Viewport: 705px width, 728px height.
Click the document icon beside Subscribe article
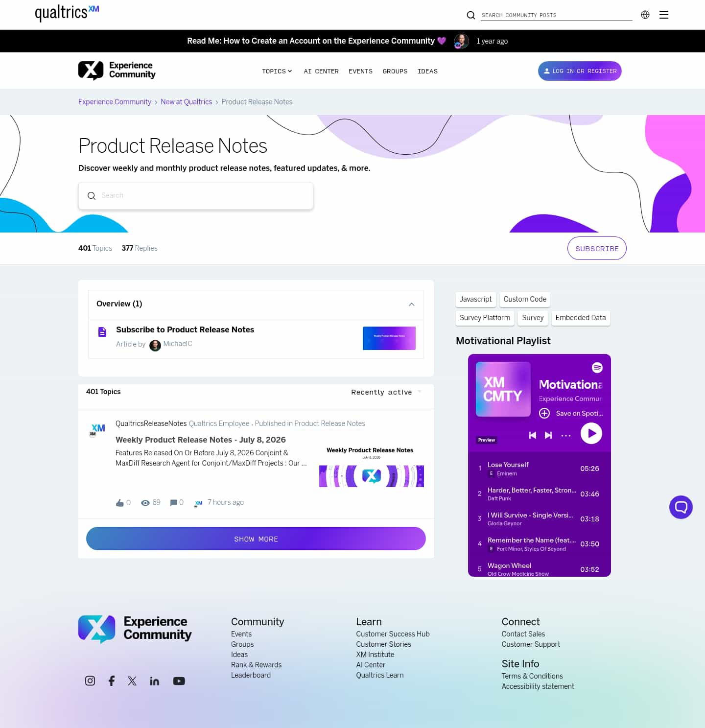click(x=102, y=332)
